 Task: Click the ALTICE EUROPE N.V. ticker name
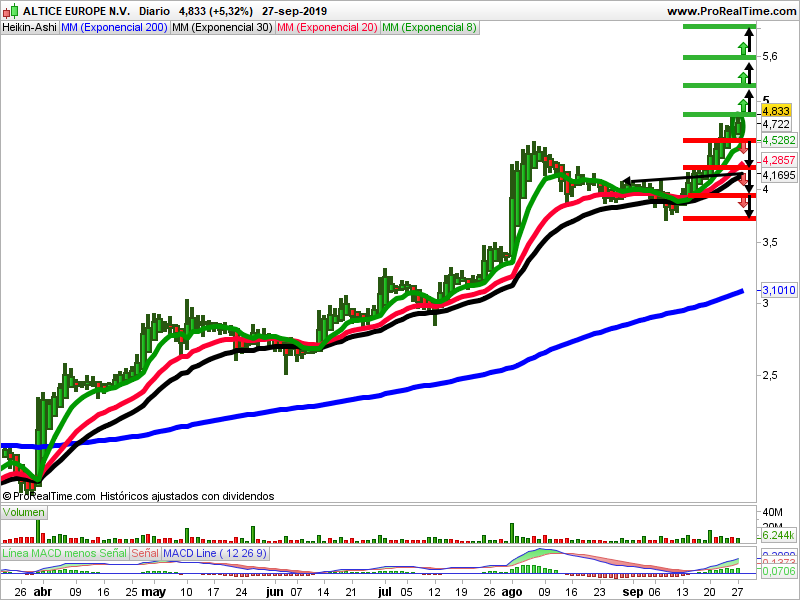coord(77,11)
